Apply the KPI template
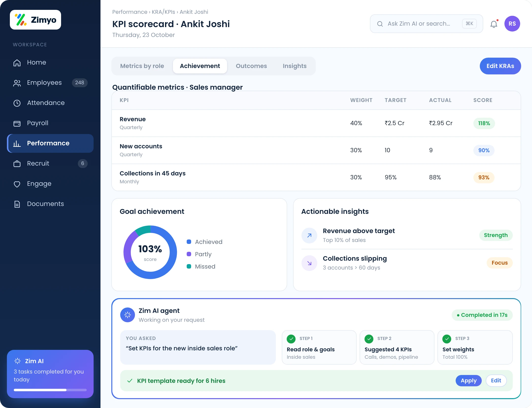Screen dimensions: 532x408 point(468,381)
